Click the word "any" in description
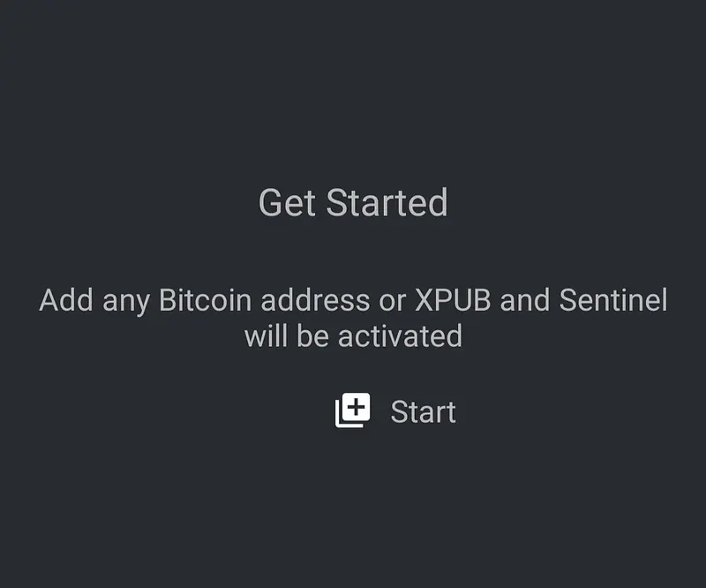This screenshot has height=588, width=706. (126, 302)
